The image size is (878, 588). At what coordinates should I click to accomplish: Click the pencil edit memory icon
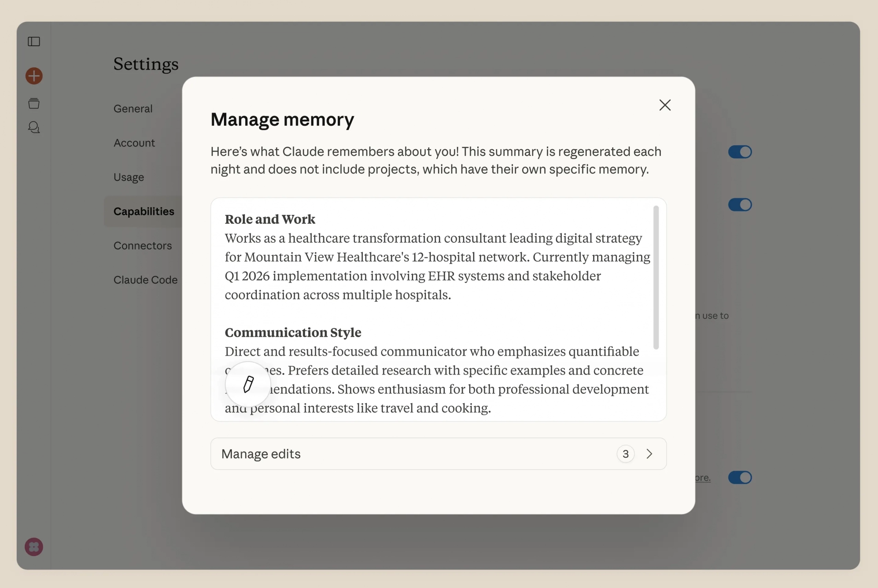coord(248,384)
